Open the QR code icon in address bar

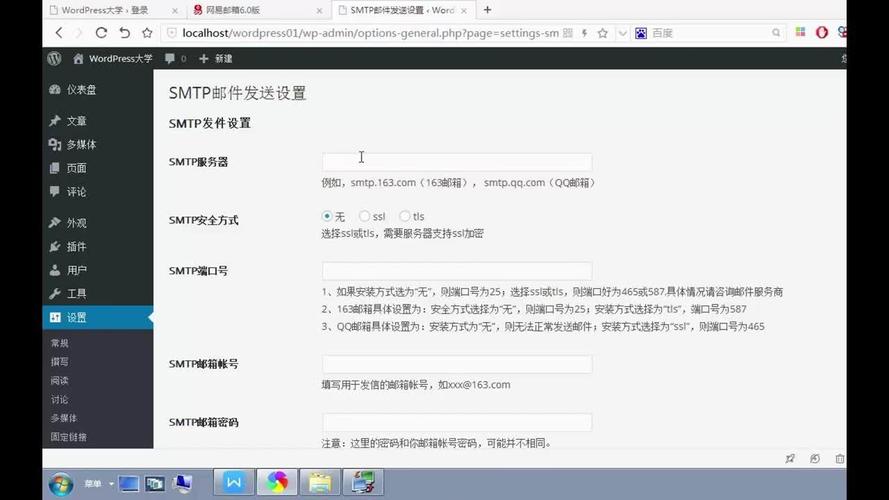568,33
